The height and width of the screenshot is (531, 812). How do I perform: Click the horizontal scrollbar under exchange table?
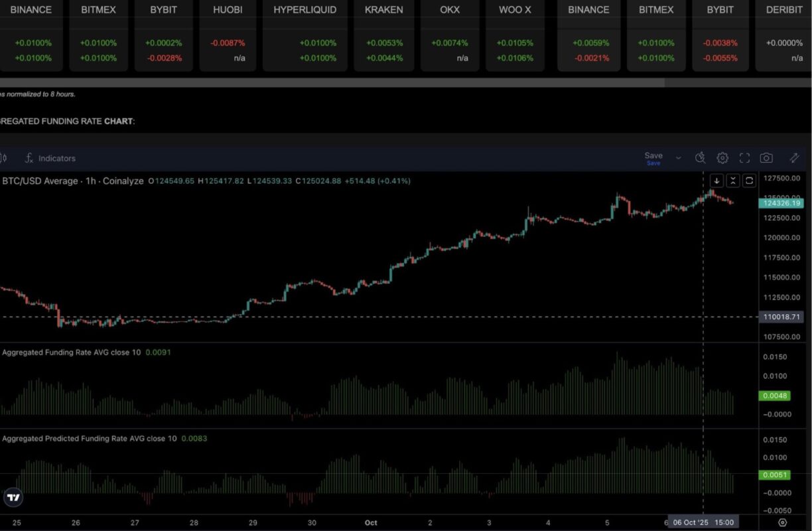[x=332, y=83]
